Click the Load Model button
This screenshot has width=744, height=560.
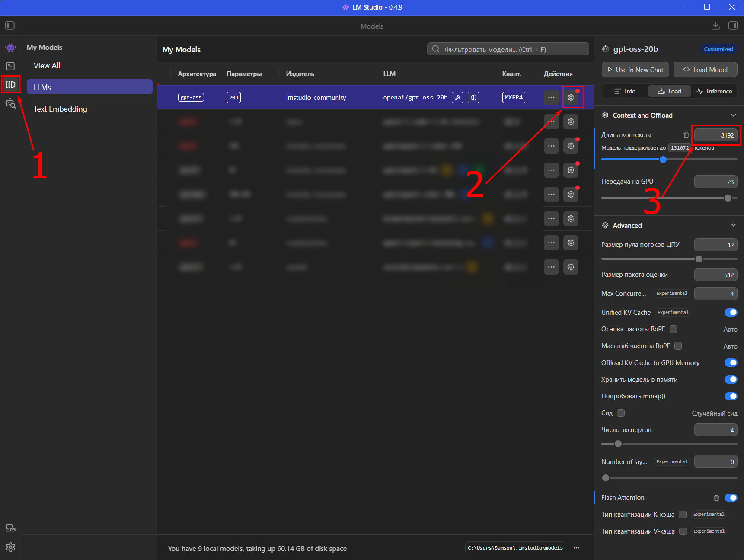click(x=706, y=70)
